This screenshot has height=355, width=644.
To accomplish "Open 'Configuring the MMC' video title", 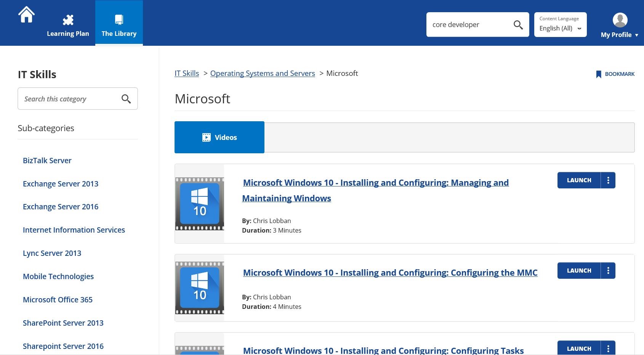I will click(390, 273).
